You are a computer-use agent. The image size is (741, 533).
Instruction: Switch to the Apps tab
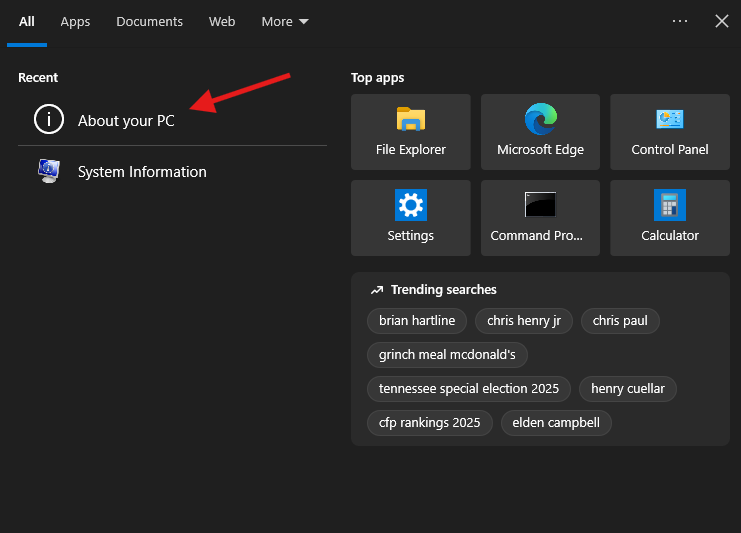point(75,21)
